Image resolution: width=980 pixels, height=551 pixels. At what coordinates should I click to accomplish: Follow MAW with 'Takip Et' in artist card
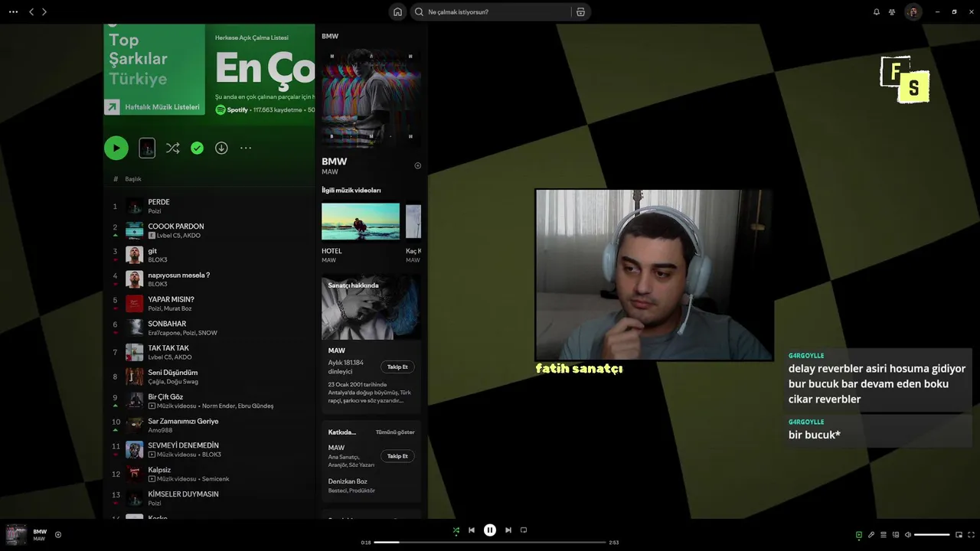click(397, 367)
